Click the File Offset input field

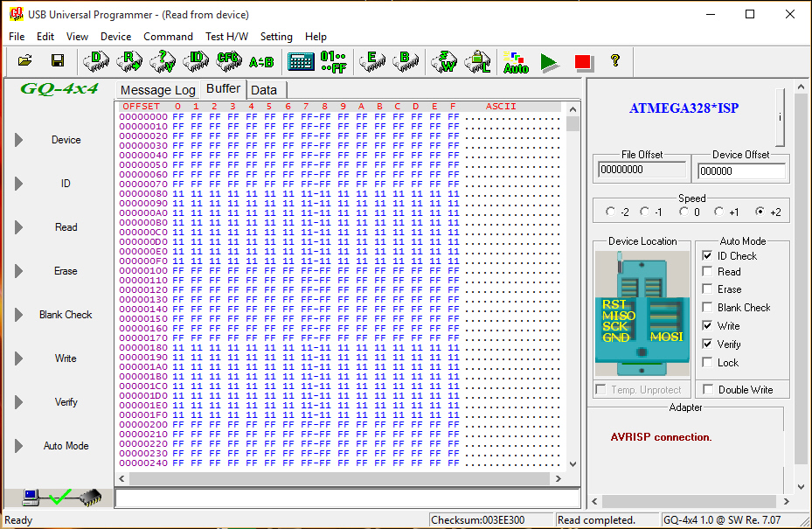tap(641, 171)
